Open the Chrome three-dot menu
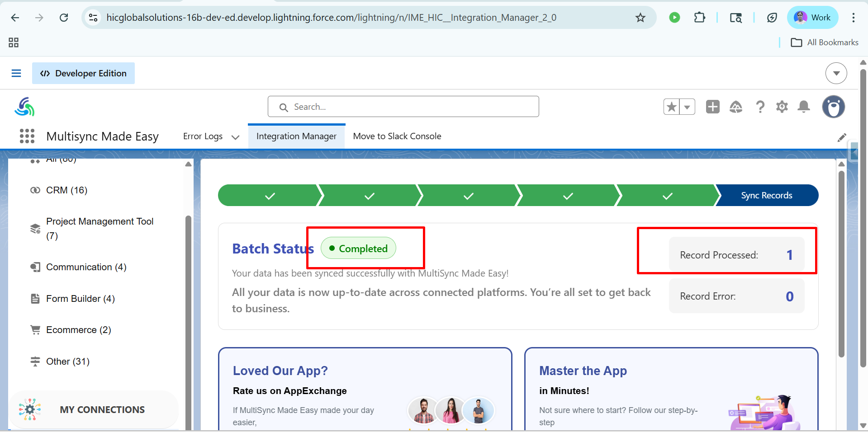868x432 pixels. (854, 18)
